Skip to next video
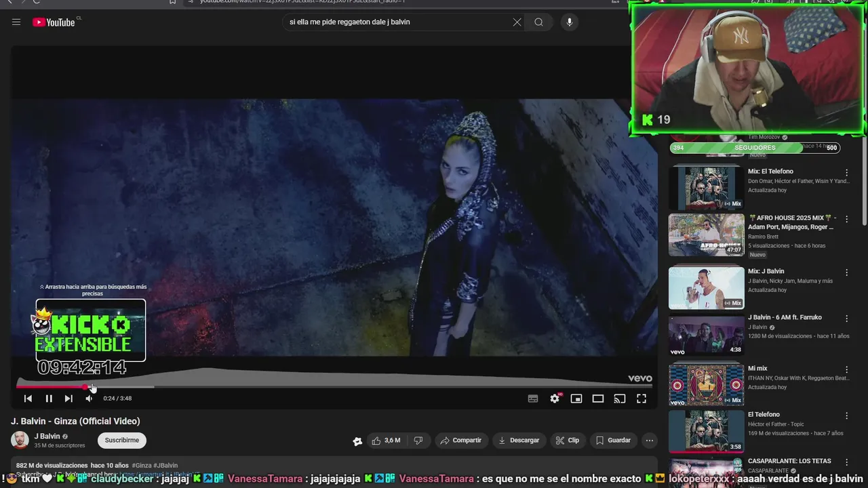 (x=68, y=399)
